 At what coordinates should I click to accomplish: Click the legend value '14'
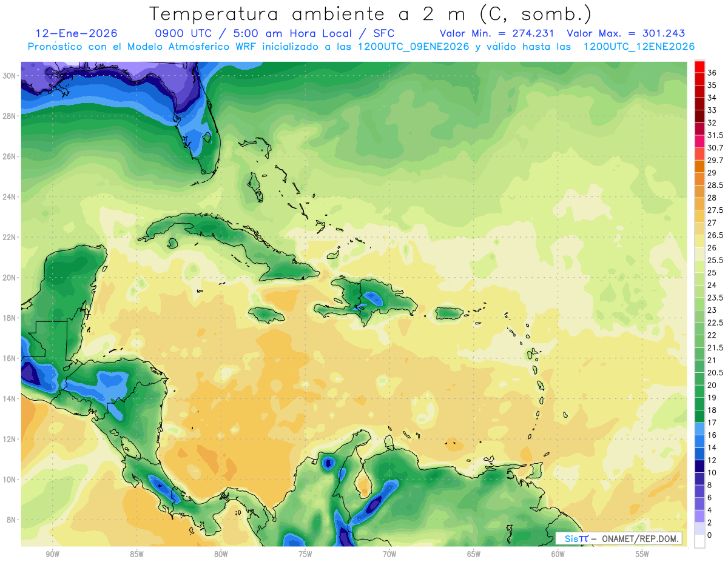712,447
